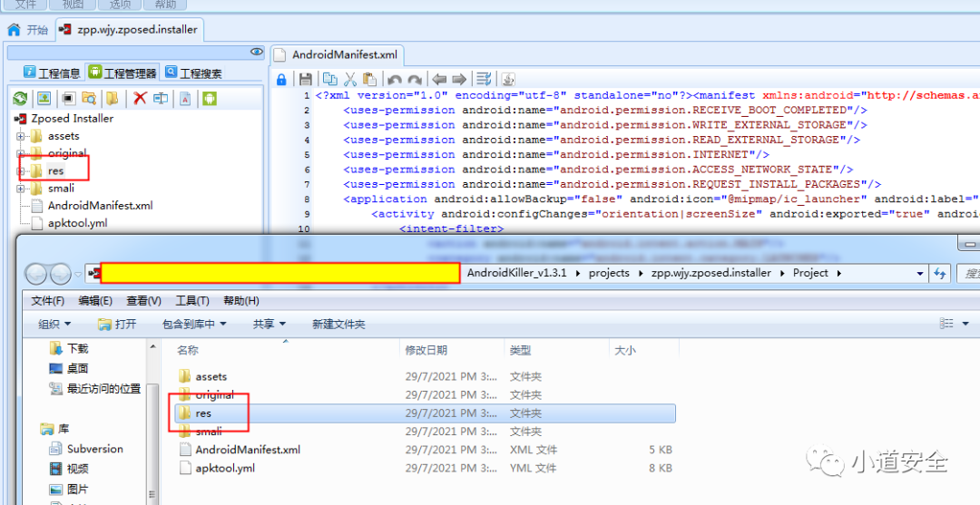
Task: Toggle the eye icon above the project tabs
Action: tap(257, 52)
